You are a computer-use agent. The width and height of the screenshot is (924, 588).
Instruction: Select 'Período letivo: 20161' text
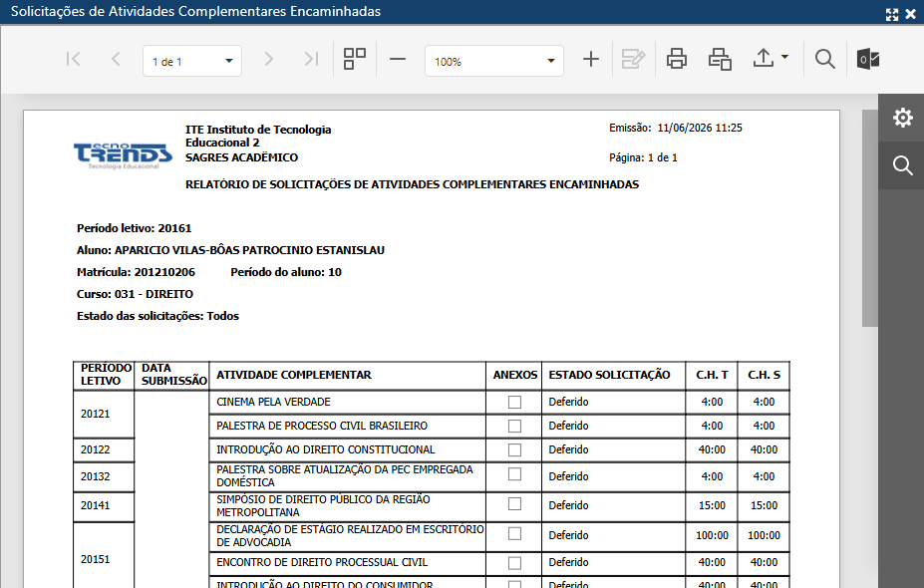pyautogui.click(x=134, y=228)
